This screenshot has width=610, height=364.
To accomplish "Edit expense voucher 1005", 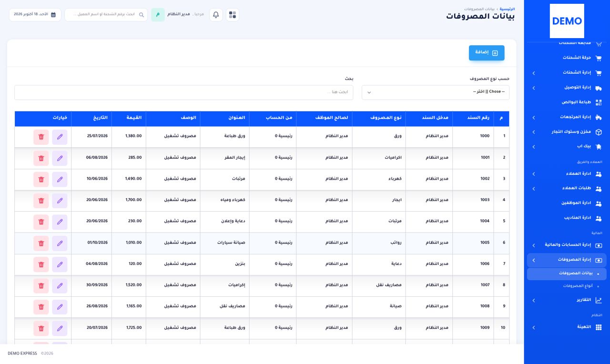I will tap(60, 243).
